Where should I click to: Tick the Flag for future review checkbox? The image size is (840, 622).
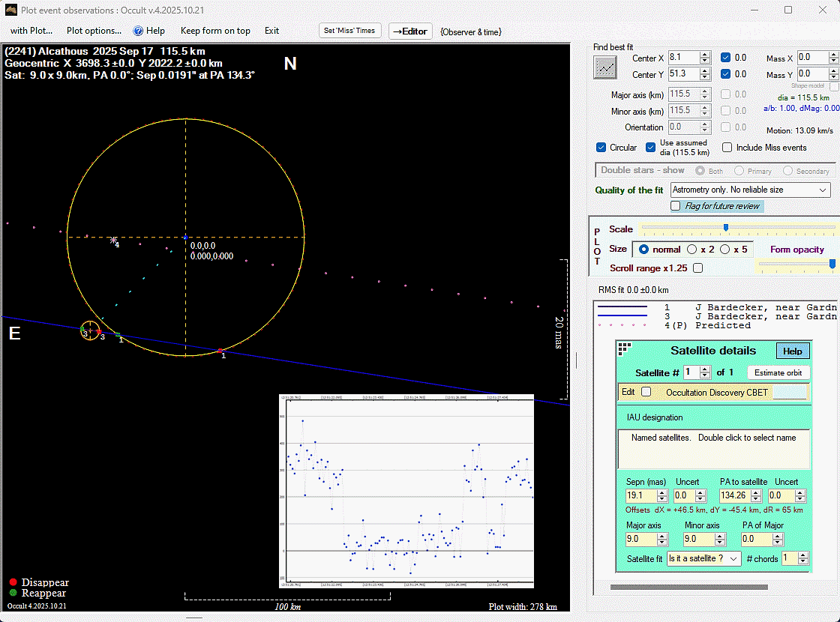[x=676, y=206]
